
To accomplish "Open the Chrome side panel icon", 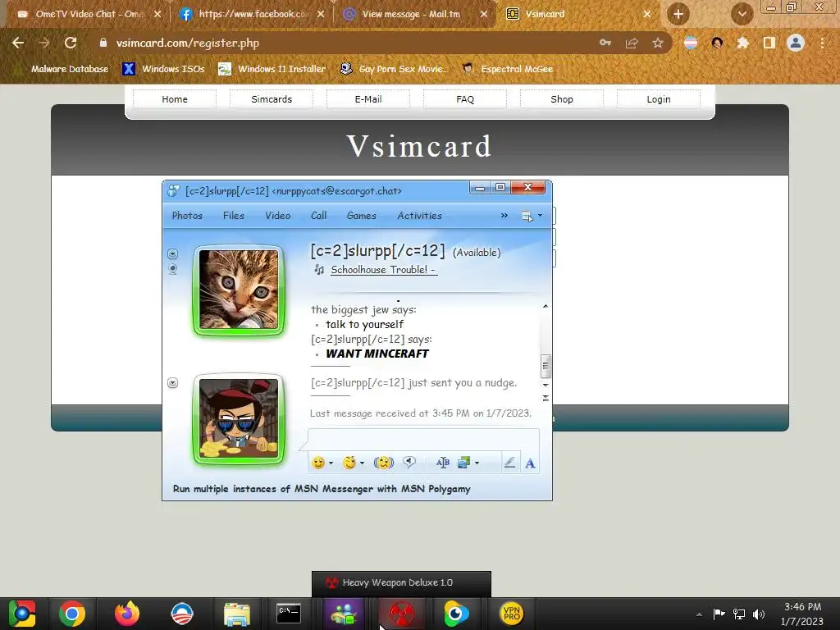I will pyautogui.click(x=769, y=43).
